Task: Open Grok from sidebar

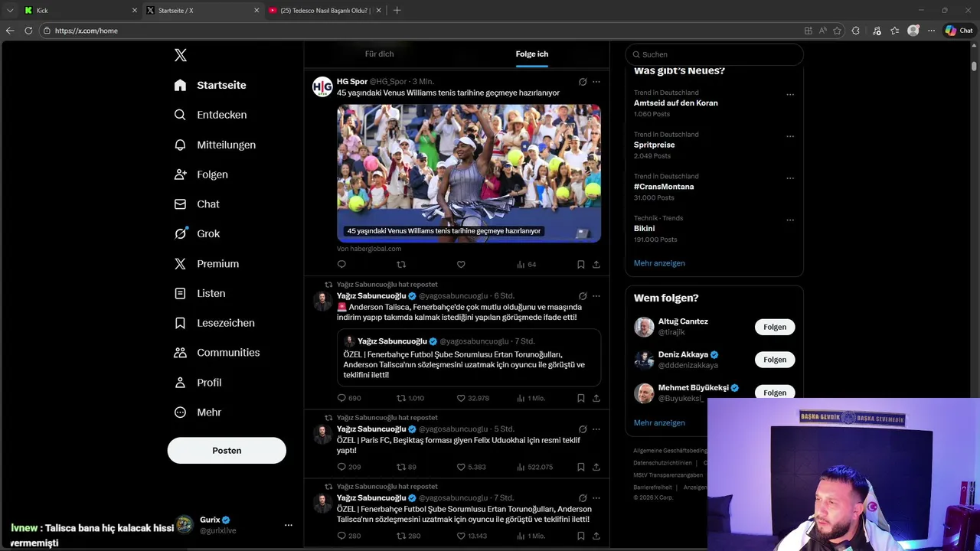Action: click(x=198, y=234)
